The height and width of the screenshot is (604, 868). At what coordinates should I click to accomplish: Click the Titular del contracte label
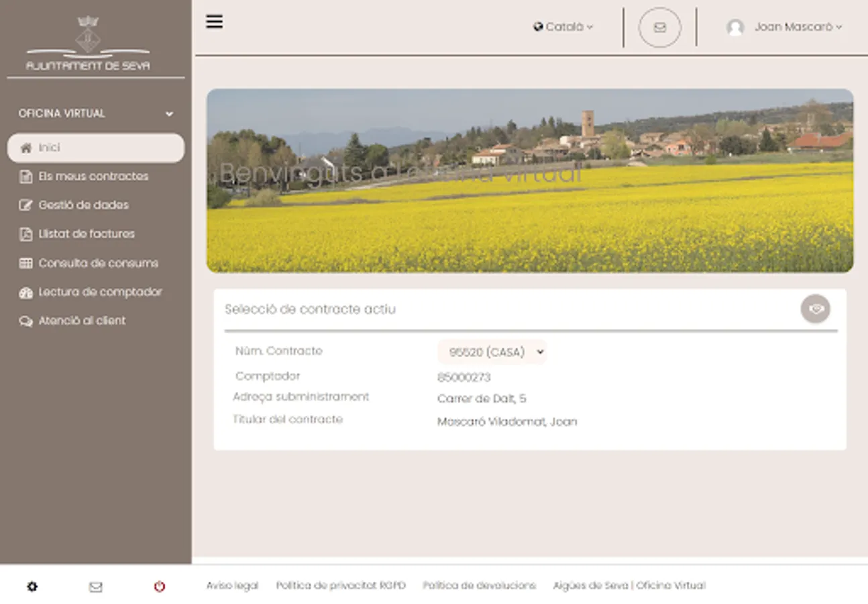click(287, 419)
